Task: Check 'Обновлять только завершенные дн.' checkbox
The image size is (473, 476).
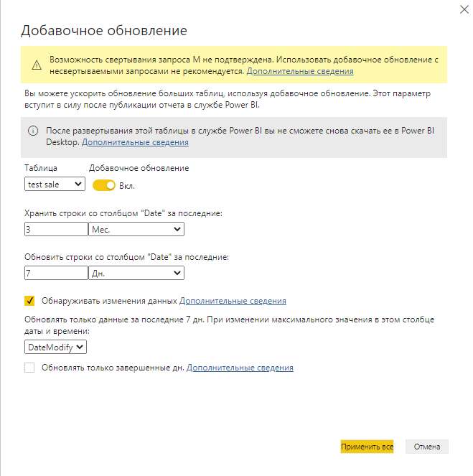Action: point(29,368)
